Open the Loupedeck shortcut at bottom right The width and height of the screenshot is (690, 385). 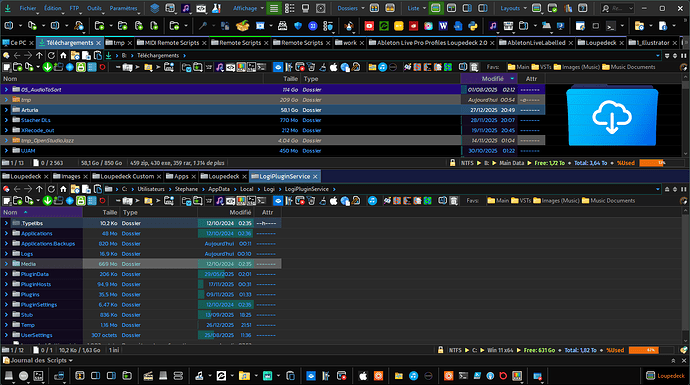coord(665,376)
